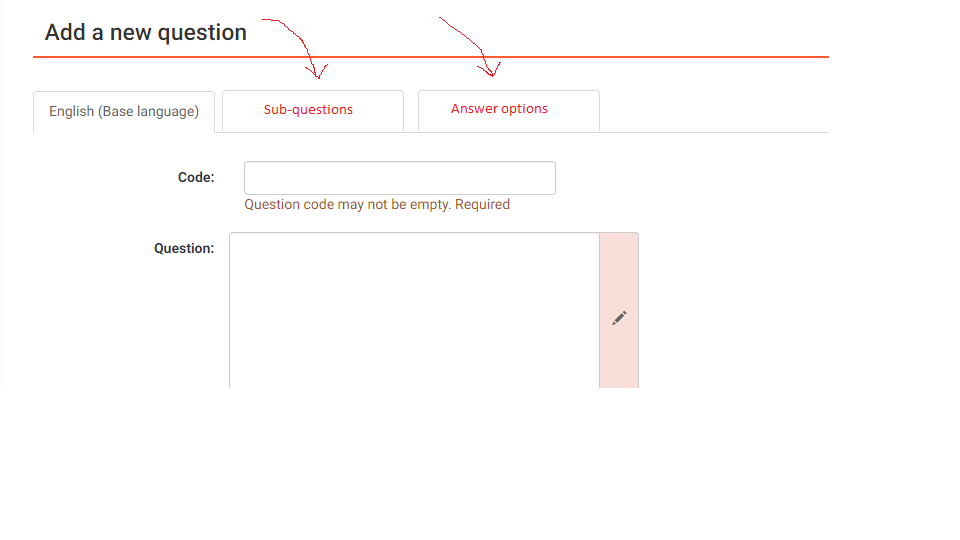This screenshot has width=960, height=540.
Task: Click the "Code:" field label
Action: 196,178
